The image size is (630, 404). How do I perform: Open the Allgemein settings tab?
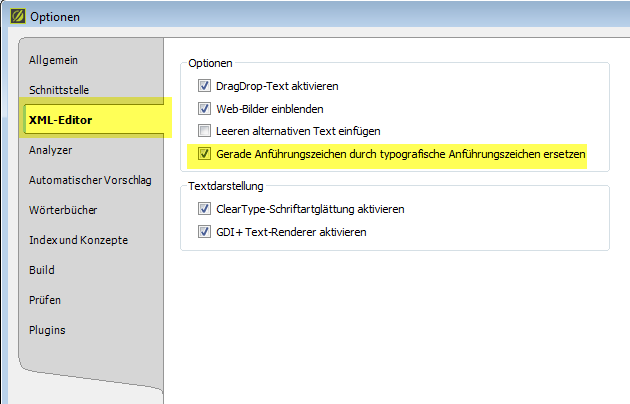point(54,60)
